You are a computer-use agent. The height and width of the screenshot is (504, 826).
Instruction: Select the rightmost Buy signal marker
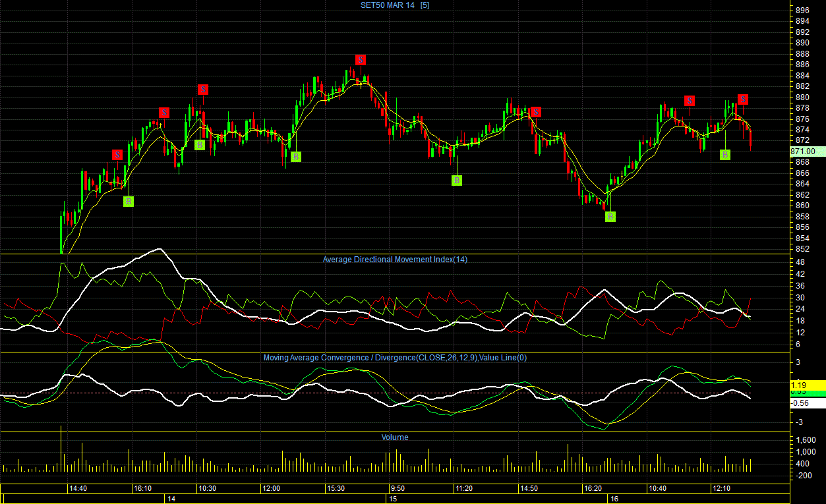pyautogui.click(x=725, y=155)
